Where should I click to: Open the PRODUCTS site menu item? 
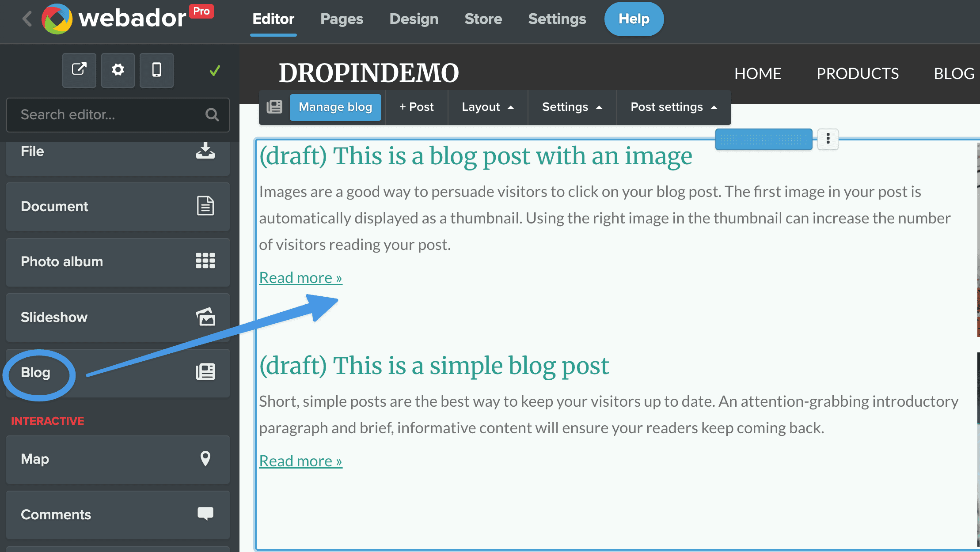point(858,74)
